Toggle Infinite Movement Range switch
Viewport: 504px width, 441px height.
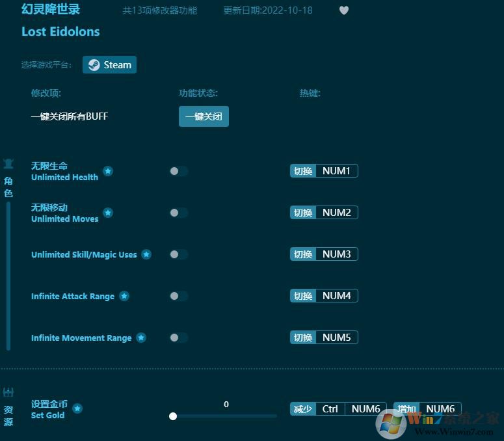(x=179, y=338)
